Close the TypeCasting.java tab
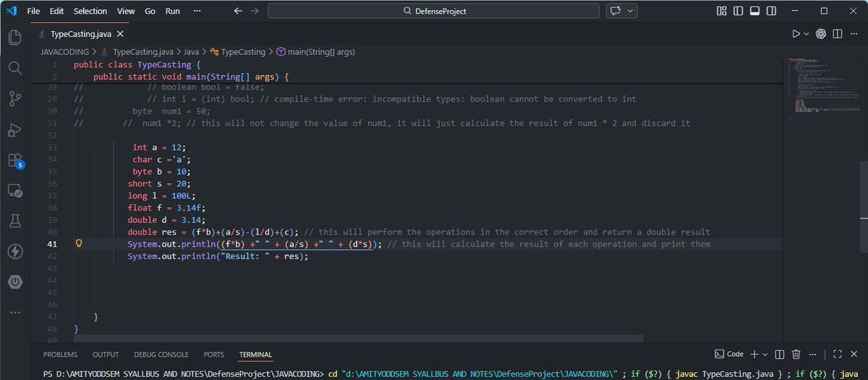868x380 pixels. pos(119,33)
